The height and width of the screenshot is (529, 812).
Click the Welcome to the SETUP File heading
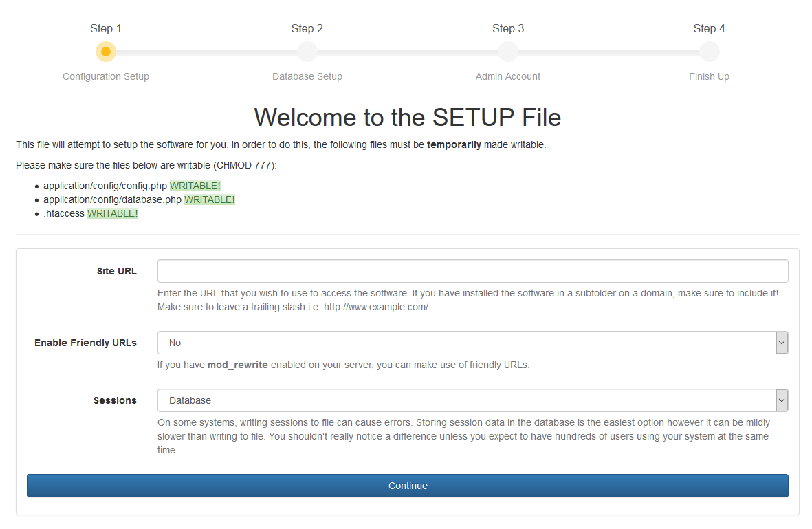tap(407, 117)
